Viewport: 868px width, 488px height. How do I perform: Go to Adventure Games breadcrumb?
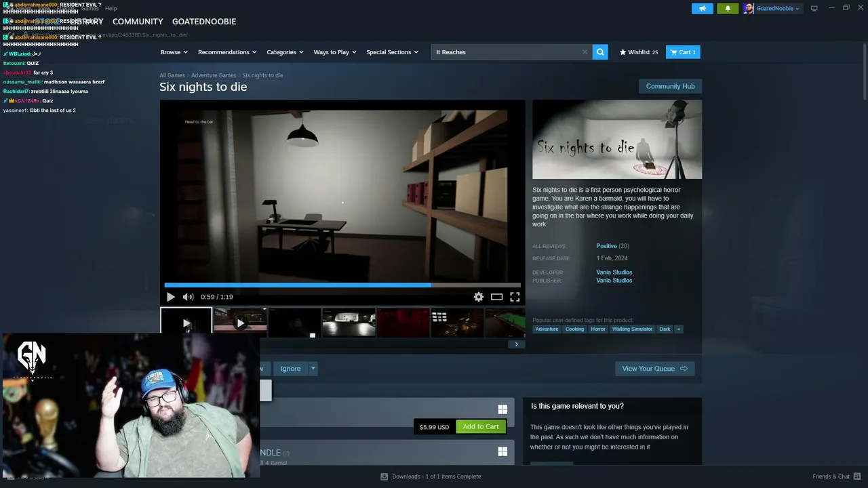(x=214, y=75)
